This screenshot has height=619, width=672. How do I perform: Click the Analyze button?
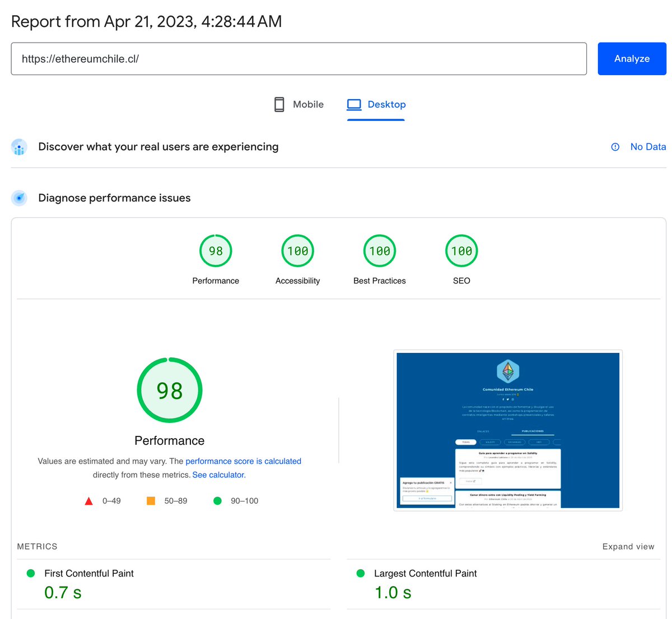pos(632,59)
